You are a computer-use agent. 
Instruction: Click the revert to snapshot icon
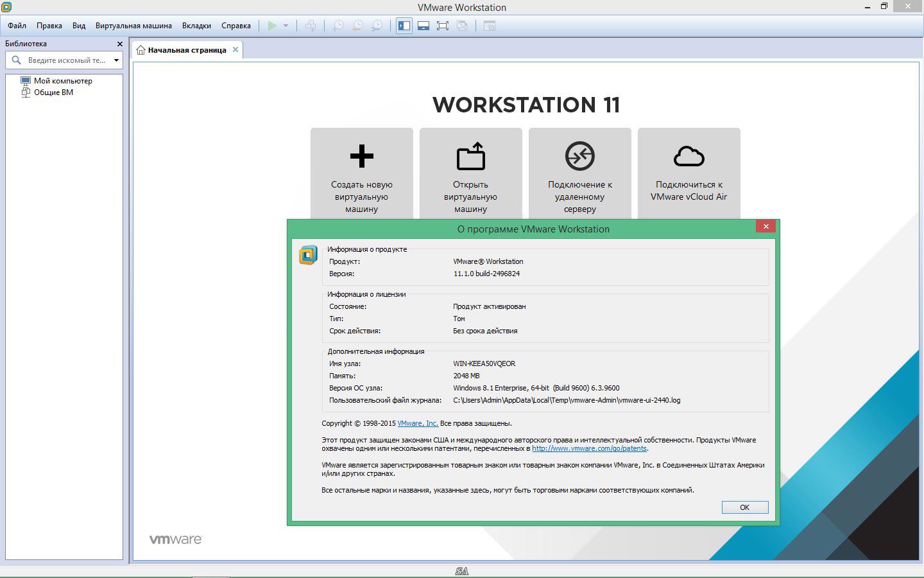click(x=357, y=26)
